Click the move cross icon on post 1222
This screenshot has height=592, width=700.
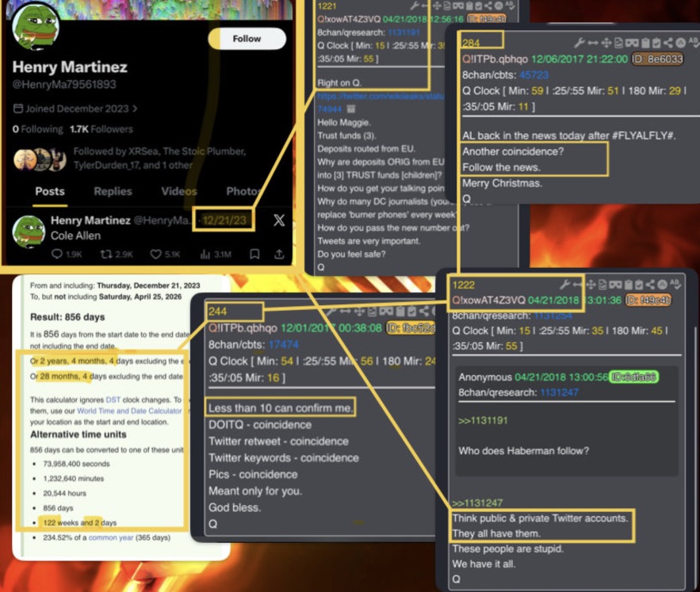pyautogui.click(x=591, y=285)
